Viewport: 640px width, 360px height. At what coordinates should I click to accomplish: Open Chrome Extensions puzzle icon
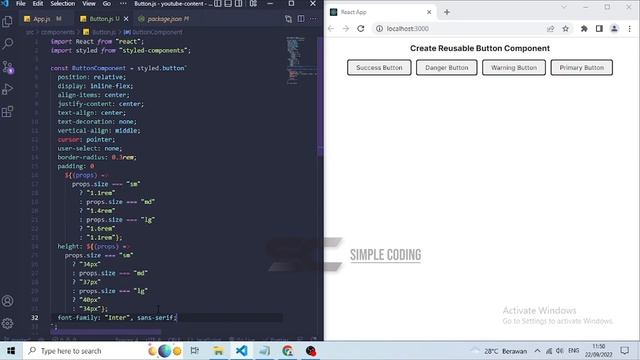(x=584, y=29)
